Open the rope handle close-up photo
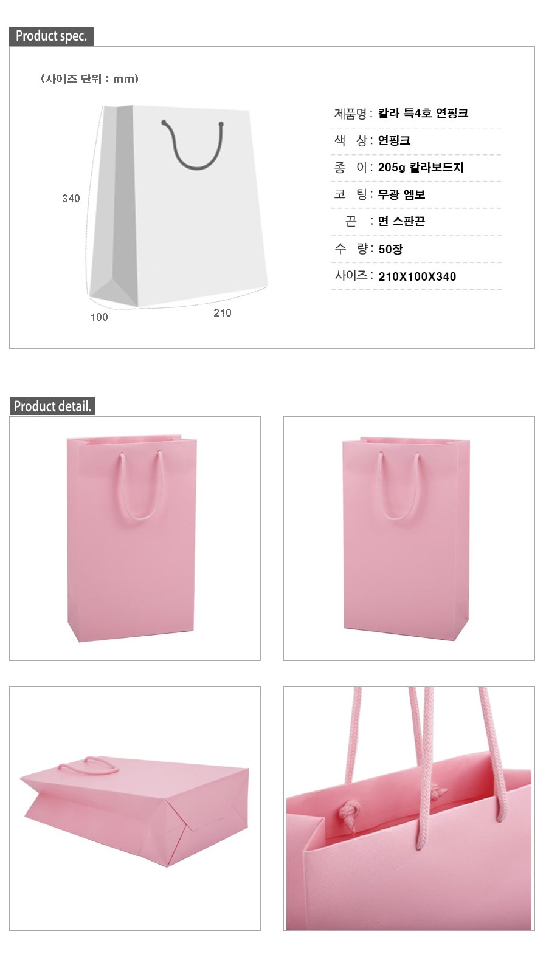This screenshot has width=546, height=980. pyautogui.click(x=409, y=809)
